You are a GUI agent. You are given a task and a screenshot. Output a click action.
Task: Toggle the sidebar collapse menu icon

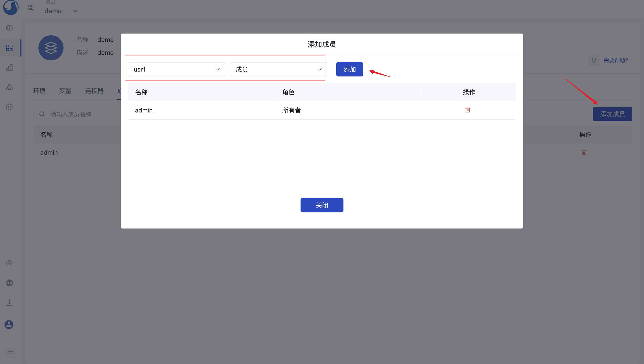click(x=11, y=353)
